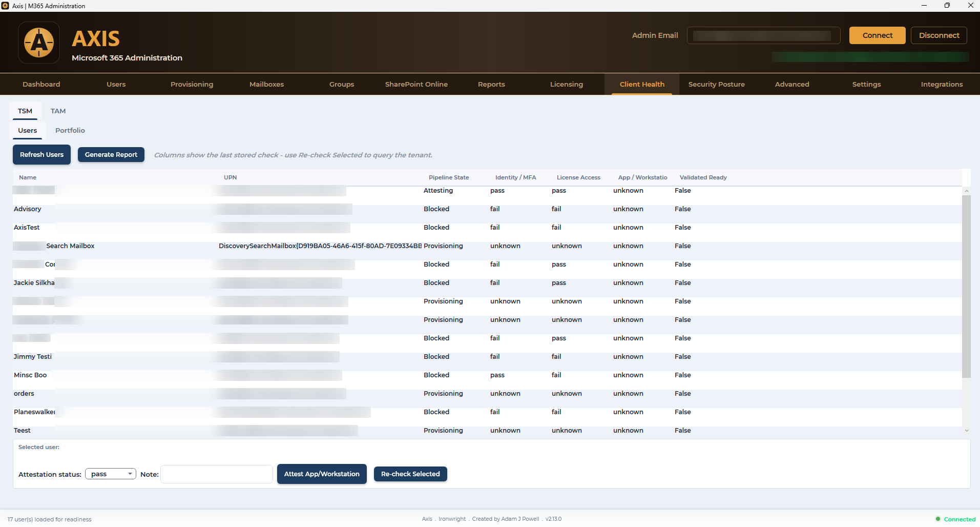Click the Disconnect button
The width and height of the screenshot is (980, 527).
coord(939,35)
